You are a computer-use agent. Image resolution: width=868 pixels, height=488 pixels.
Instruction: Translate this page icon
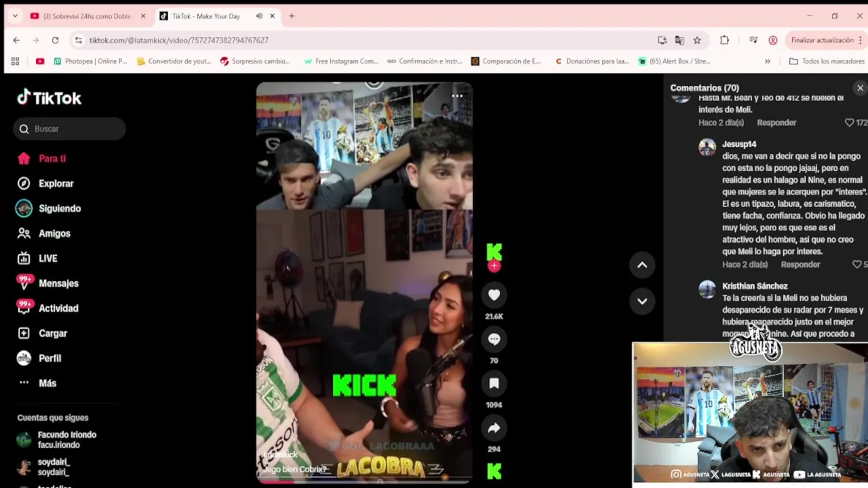(679, 41)
